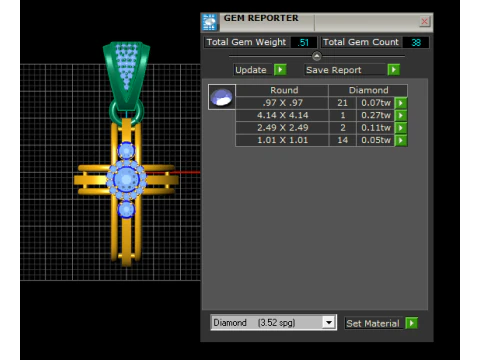
Task: Click the green arrow next to Save Report
Action: (394, 70)
